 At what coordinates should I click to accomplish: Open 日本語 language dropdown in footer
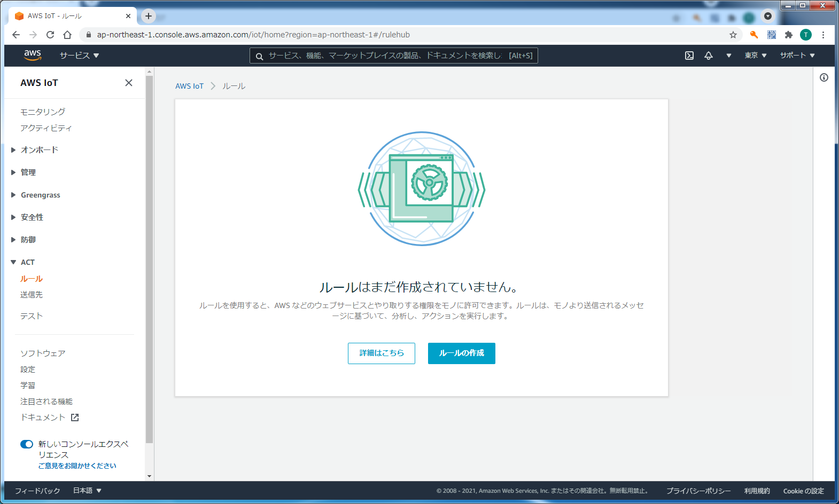coord(87,491)
